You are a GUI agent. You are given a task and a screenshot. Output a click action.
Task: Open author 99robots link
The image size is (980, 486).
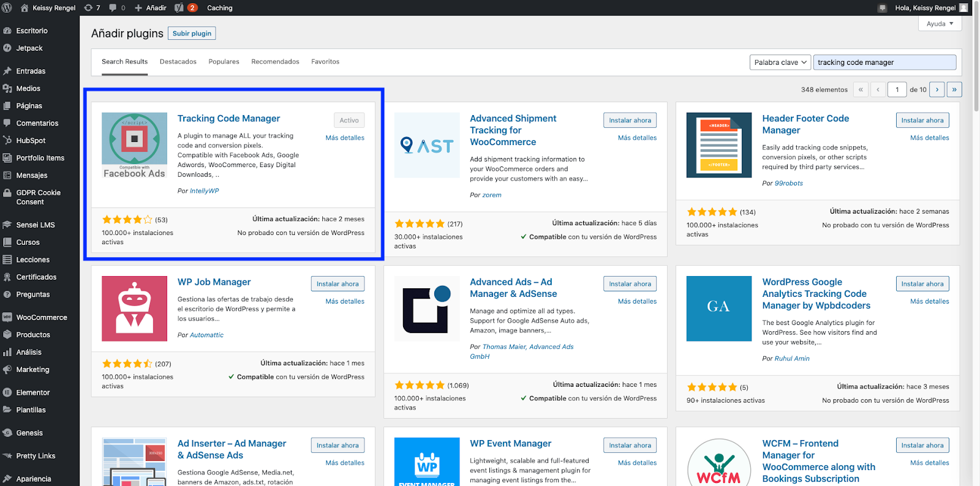[x=789, y=183]
